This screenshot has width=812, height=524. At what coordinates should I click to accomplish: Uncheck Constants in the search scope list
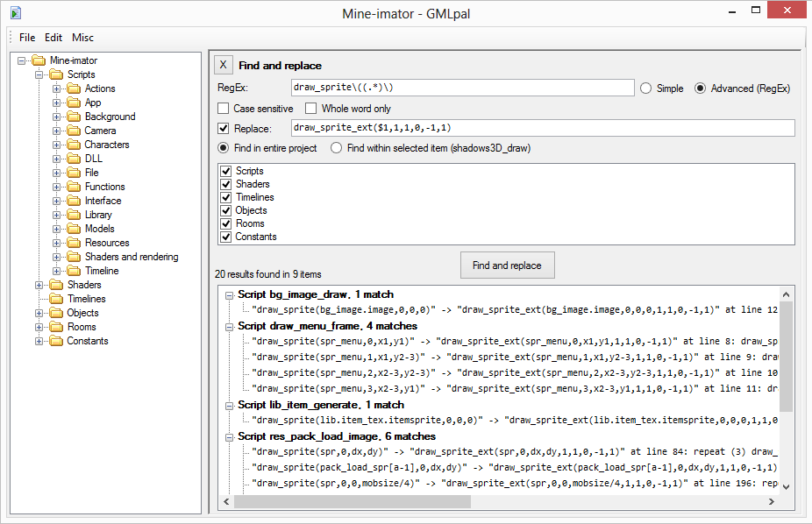click(225, 237)
